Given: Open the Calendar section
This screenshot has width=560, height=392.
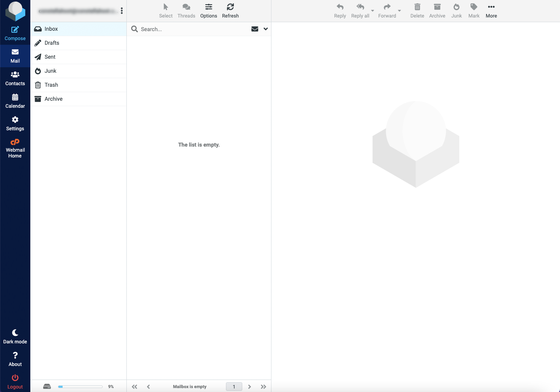Looking at the screenshot, I should click(15, 101).
